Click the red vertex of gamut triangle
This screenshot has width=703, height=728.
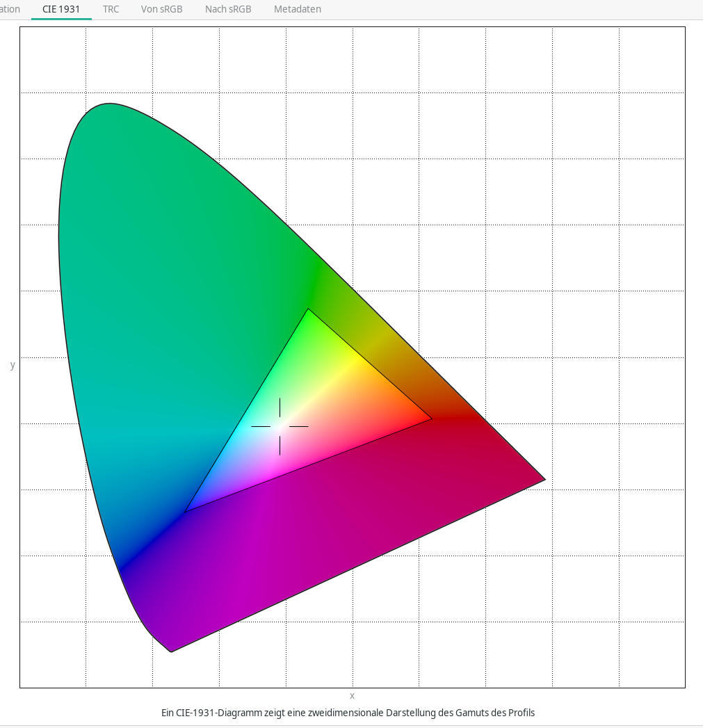pyautogui.click(x=429, y=419)
